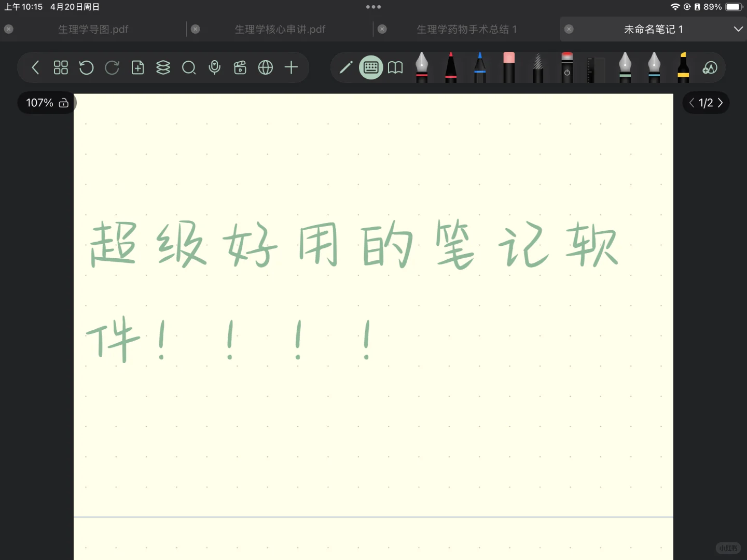The image size is (747, 560).
Task: Close the 未命名笔记 1 tab
Action: (569, 29)
